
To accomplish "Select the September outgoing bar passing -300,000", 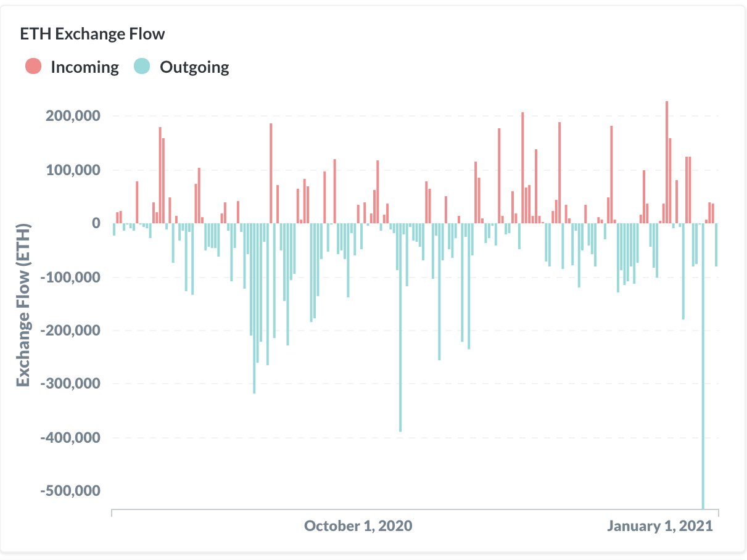I will tap(254, 308).
